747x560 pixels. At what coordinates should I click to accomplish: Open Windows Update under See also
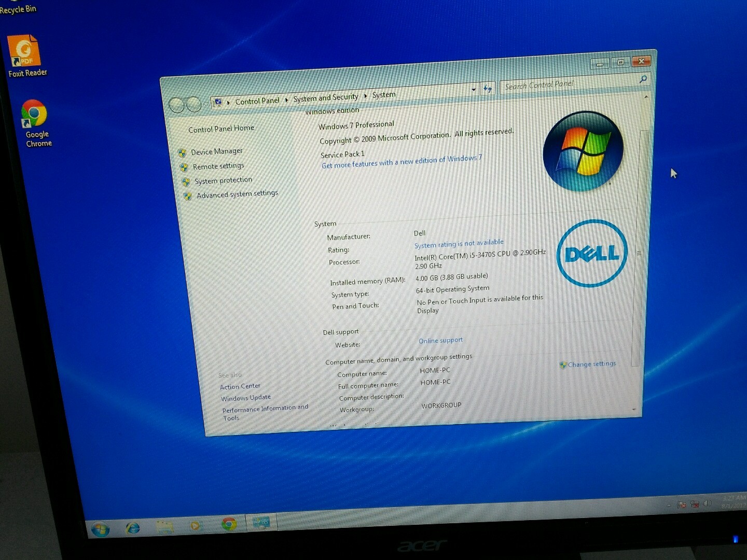246,398
